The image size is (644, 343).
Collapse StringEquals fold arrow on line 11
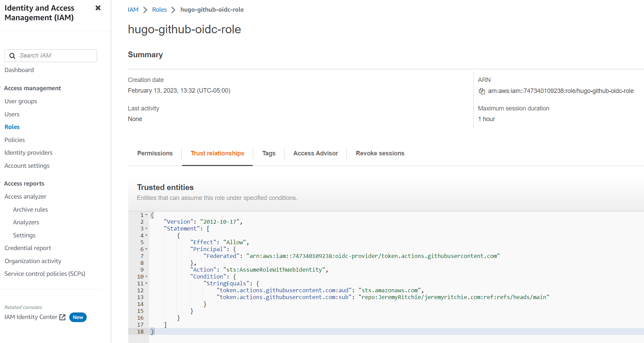(x=146, y=284)
